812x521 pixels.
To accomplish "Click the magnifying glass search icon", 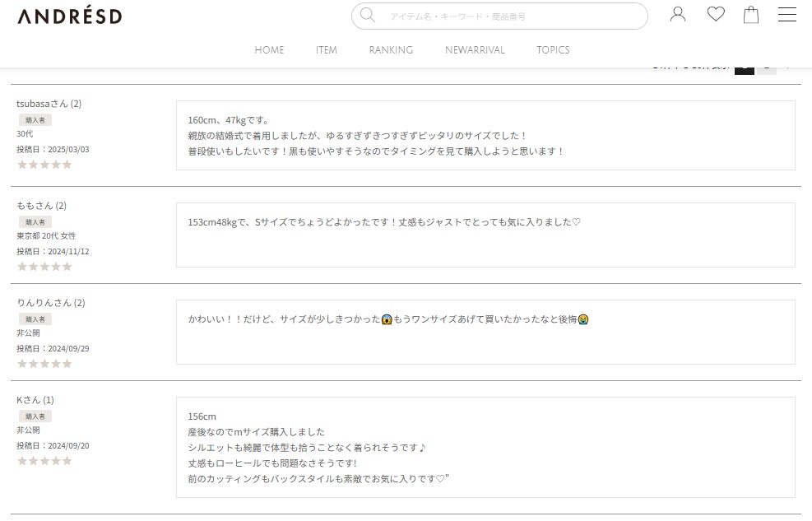I will click(368, 16).
